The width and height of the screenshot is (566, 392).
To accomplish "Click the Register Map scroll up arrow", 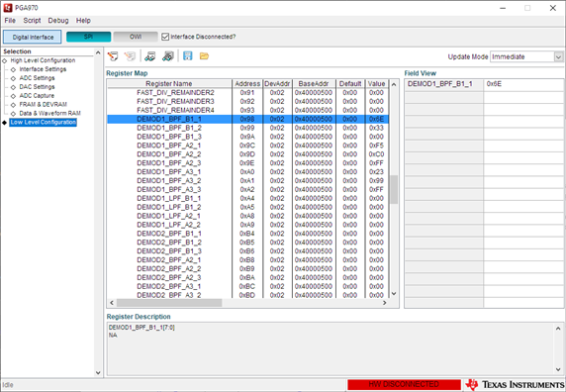I will (x=394, y=84).
